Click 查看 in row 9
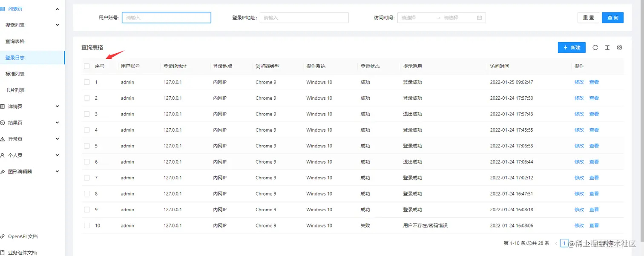The image size is (644, 256). (594, 210)
